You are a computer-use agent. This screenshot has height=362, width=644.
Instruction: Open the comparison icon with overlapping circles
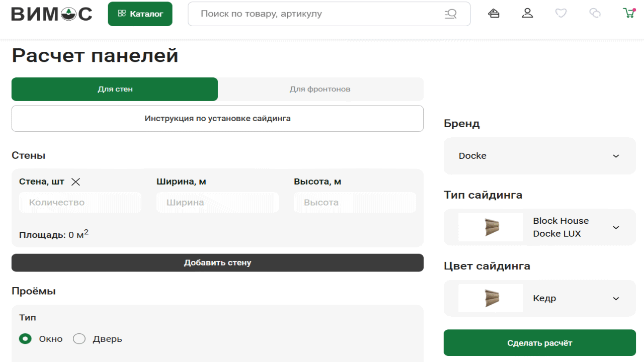[x=595, y=14]
